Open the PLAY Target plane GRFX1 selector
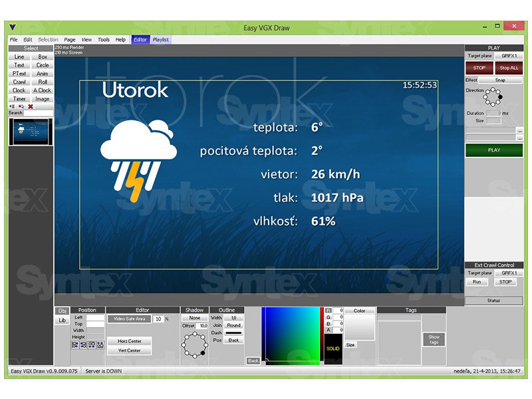Image resolution: width=532 pixels, height=399 pixels. 509,57
